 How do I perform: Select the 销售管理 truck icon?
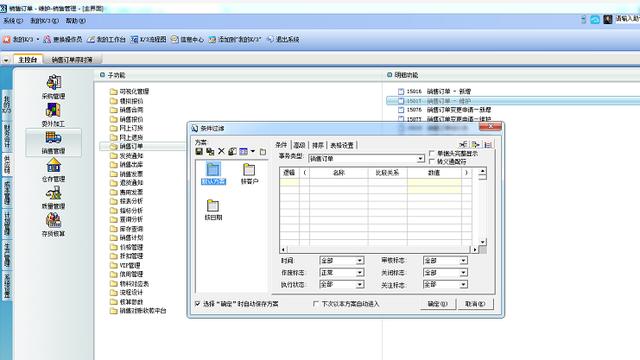(53, 138)
